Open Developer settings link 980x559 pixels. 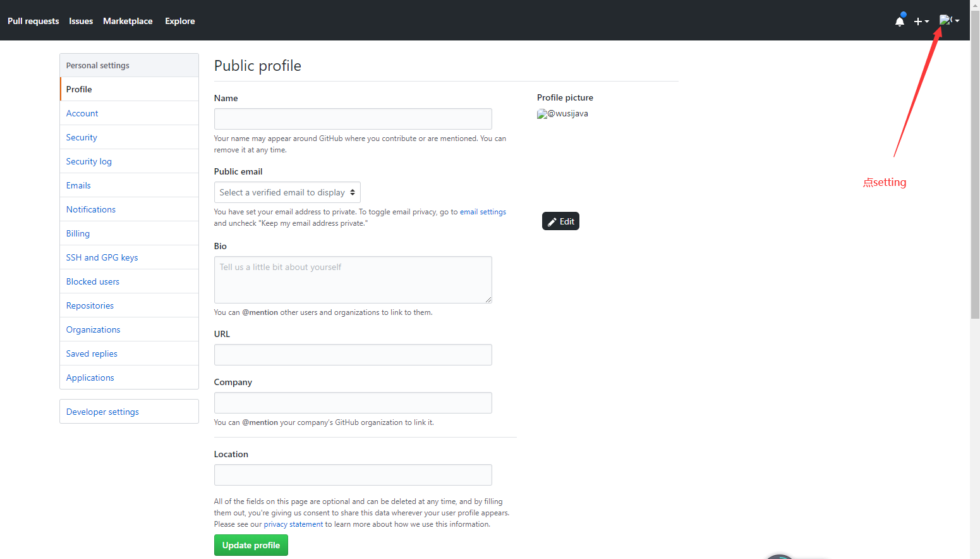tap(102, 412)
